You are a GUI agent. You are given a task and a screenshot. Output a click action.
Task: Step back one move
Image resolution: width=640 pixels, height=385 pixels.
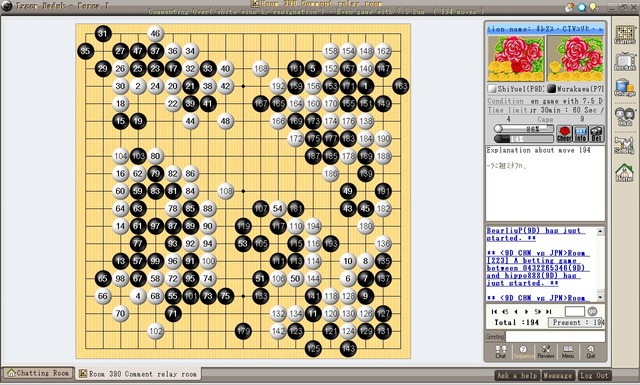[516, 312]
